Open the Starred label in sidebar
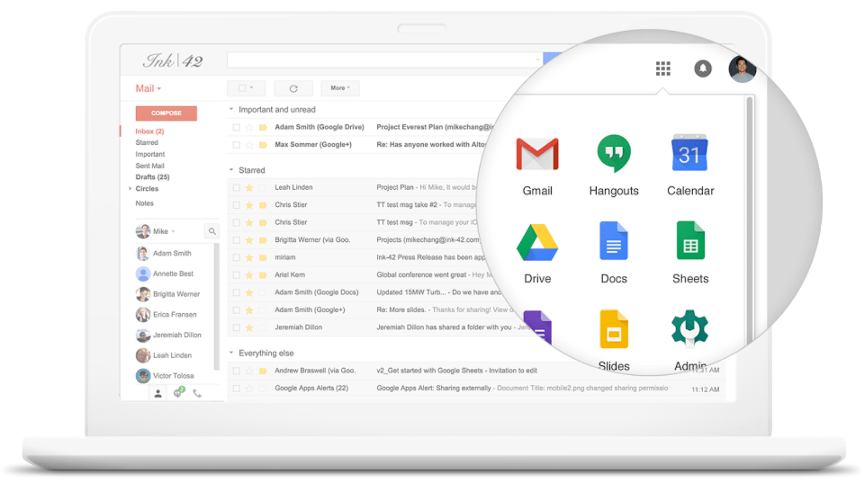The height and width of the screenshot is (504, 864). (x=147, y=143)
